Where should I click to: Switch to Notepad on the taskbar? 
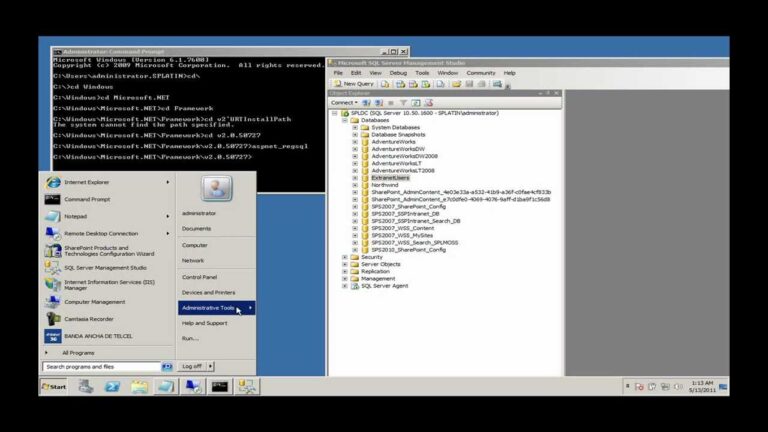pos(166,386)
